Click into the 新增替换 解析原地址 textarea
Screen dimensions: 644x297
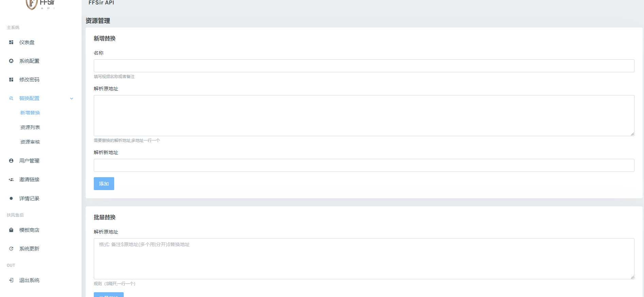[364, 115]
